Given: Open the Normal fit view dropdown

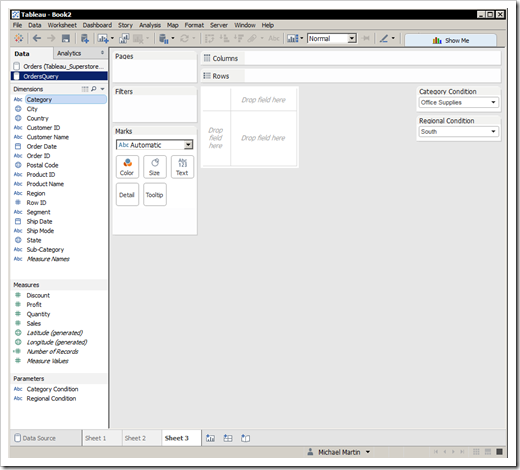Looking at the screenshot, I should pyautogui.click(x=332, y=38).
